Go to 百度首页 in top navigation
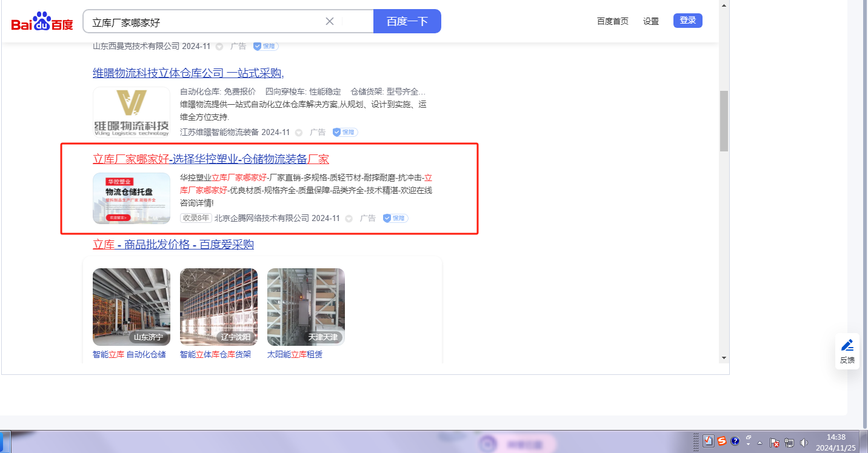Viewport: 868px width, 453px height. [x=612, y=21]
